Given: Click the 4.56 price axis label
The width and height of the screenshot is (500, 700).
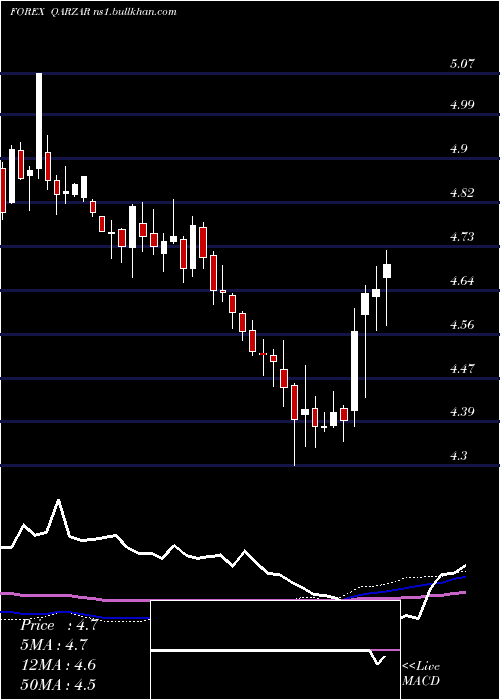Looking at the screenshot, I should click(462, 324).
